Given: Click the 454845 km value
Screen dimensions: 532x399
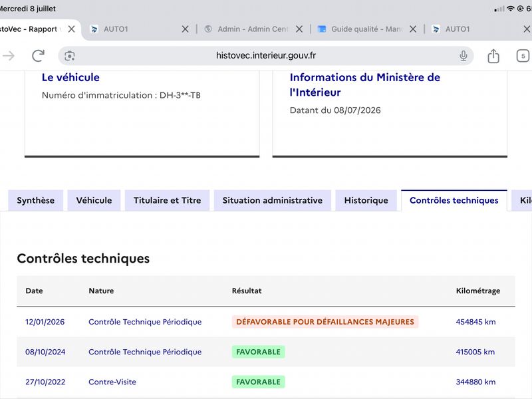Looking at the screenshot, I should (x=475, y=322).
